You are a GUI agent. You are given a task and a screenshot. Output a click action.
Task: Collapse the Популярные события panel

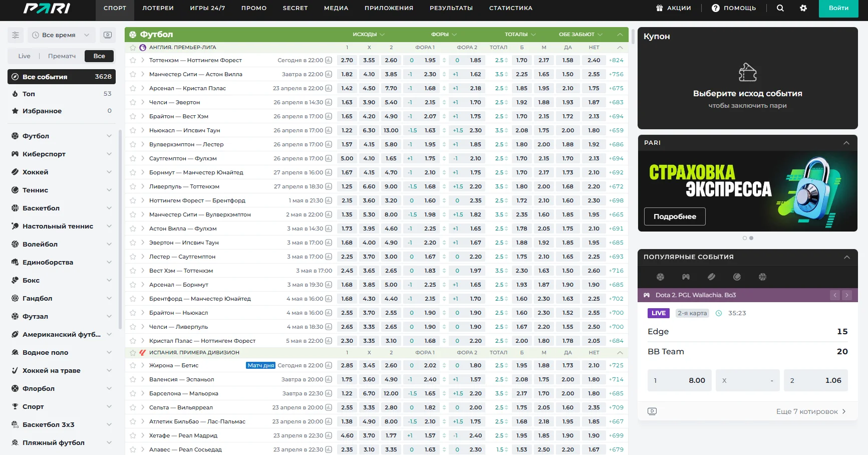point(846,257)
